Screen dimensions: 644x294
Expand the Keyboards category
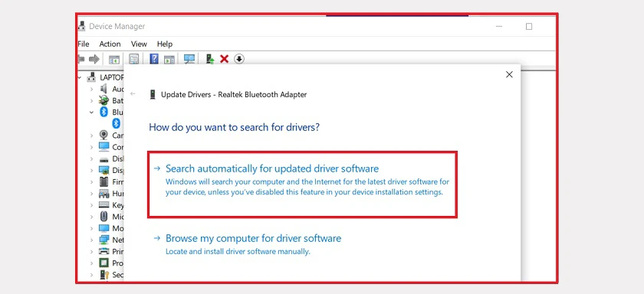tap(91, 204)
